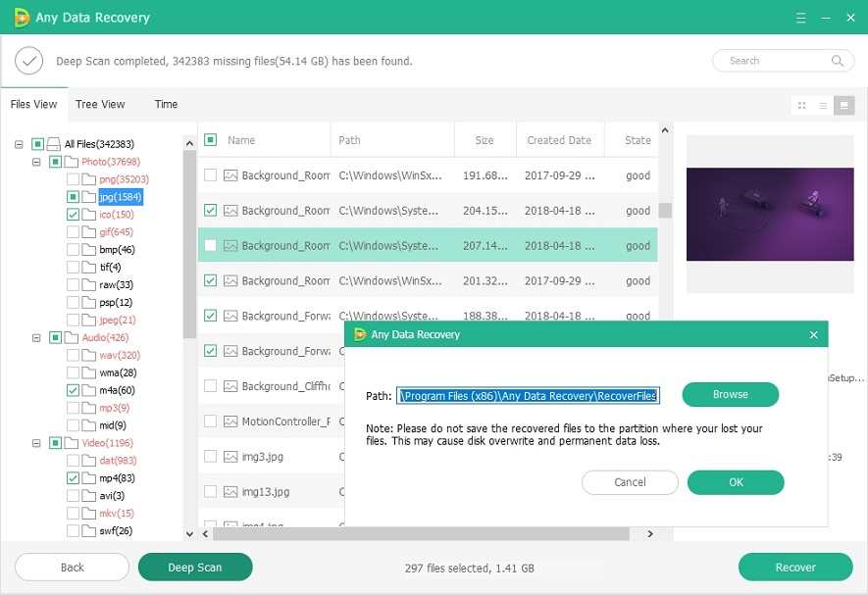The height and width of the screenshot is (595, 868).
Task: Click horizontal scroll right arrow
Action: [x=650, y=534]
